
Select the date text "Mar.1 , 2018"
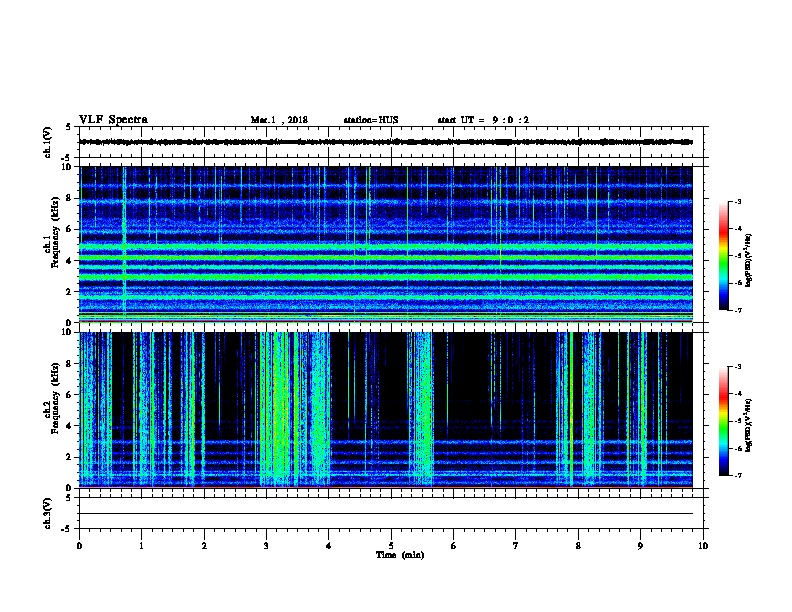coord(279,120)
